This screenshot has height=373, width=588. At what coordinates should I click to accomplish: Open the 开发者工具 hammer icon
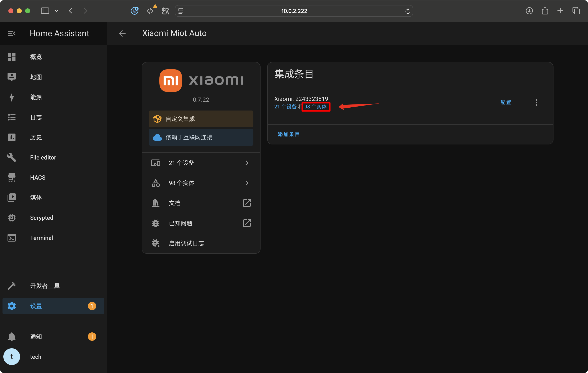click(x=12, y=286)
